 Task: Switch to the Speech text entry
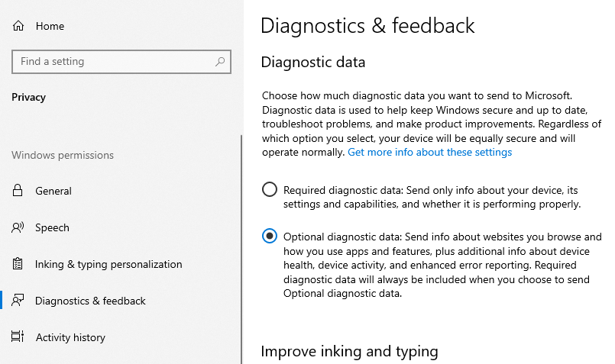(x=52, y=227)
